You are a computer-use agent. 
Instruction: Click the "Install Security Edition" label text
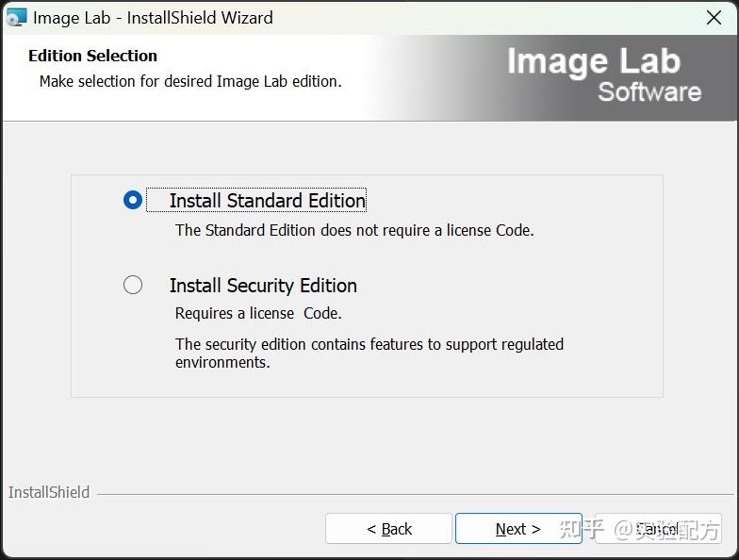tap(263, 286)
